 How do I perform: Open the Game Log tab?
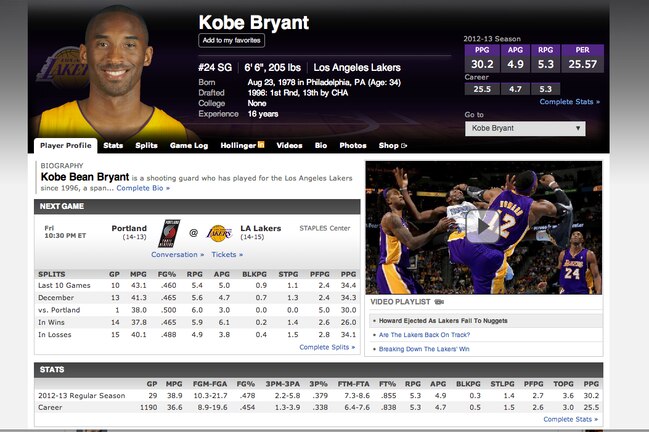coord(189,146)
